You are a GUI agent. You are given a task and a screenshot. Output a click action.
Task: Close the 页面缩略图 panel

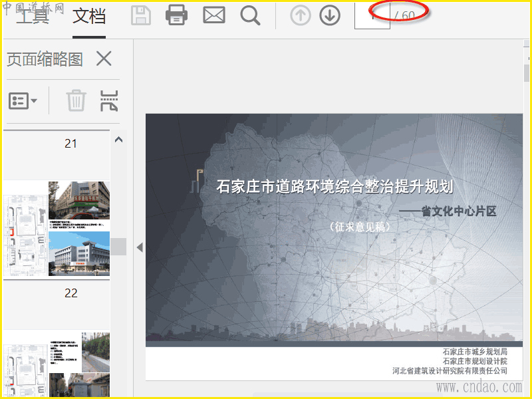pyautogui.click(x=104, y=59)
